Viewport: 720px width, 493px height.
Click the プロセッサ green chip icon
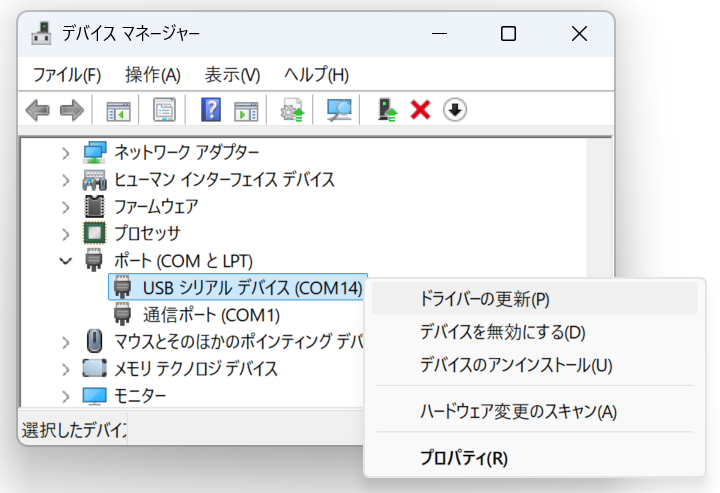point(95,233)
